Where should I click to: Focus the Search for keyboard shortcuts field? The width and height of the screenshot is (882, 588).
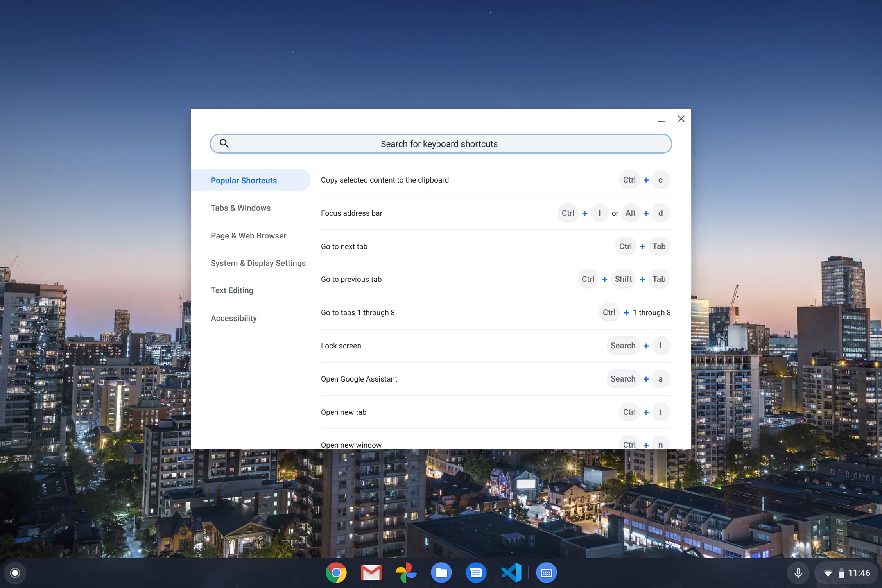[x=441, y=144]
